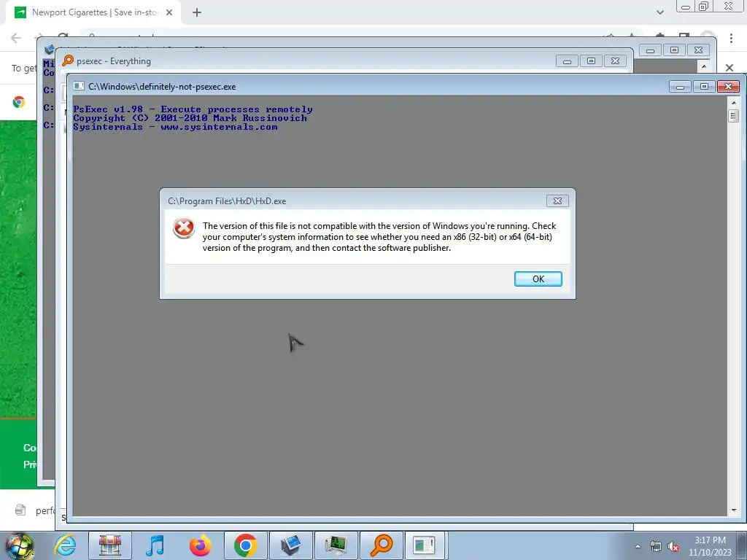Open the clock showing 3:17 PM
Screen dimensions: 747x560
[710, 546]
